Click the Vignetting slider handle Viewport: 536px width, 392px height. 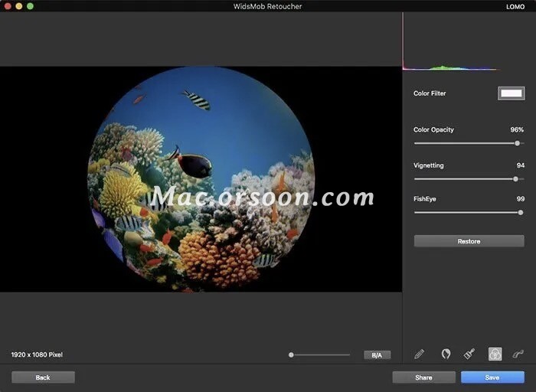pyautogui.click(x=515, y=178)
